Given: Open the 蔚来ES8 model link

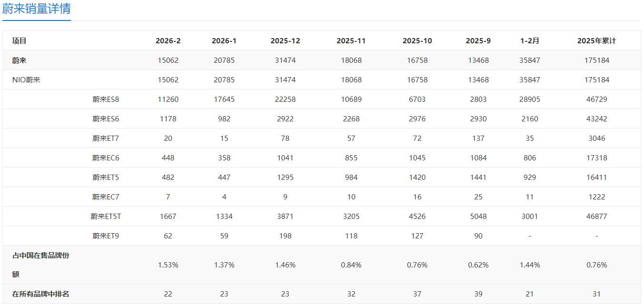Looking at the screenshot, I should point(106,99).
